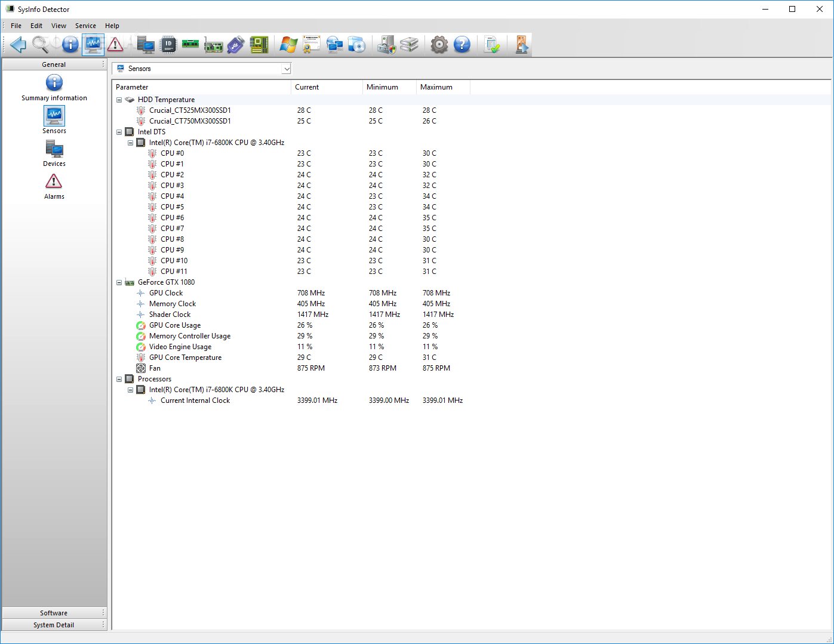This screenshot has width=834, height=644.
Task: Select the Current Internal Clock row
Action: [x=472, y=400]
